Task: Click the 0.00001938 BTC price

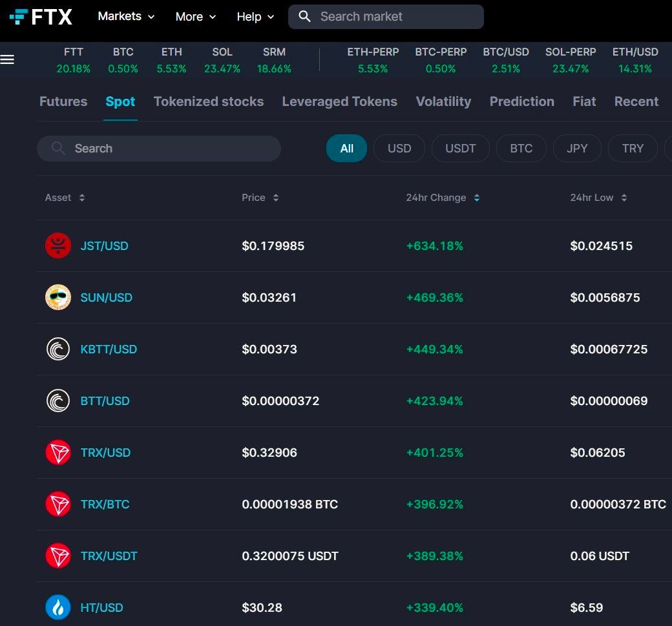Action: tap(289, 505)
